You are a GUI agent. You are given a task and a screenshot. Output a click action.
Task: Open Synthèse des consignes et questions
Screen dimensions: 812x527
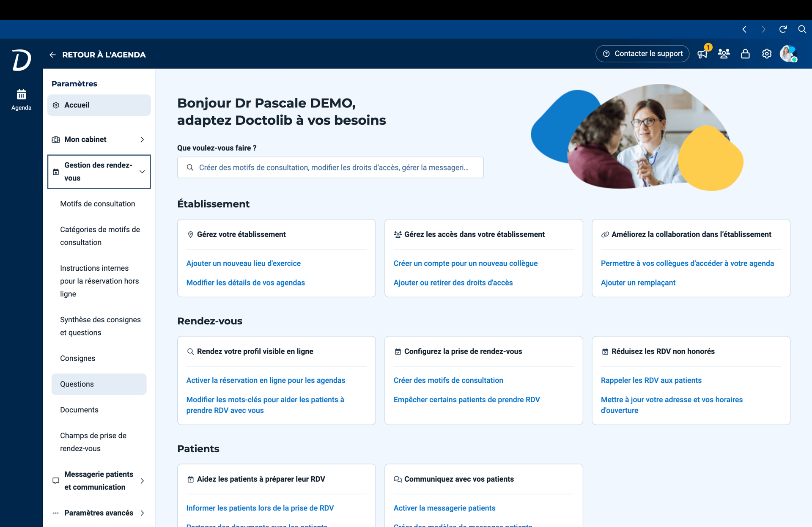[100, 326]
